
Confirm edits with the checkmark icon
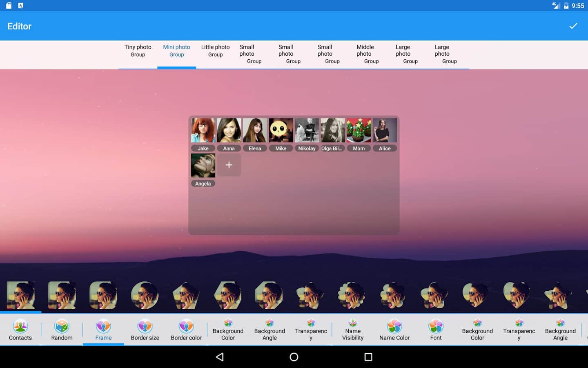pos(573,26)
